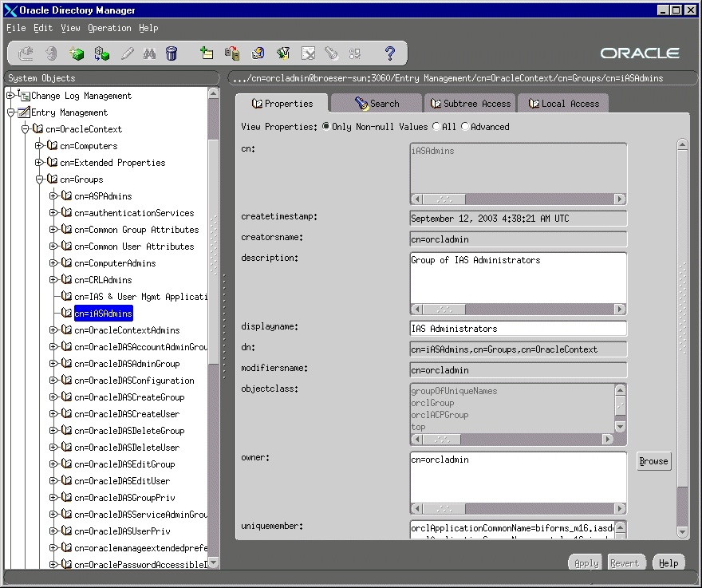This screenshot has width=702, height=588.
Task: Click the Delete trash can icon
Action: pos(171,53)
